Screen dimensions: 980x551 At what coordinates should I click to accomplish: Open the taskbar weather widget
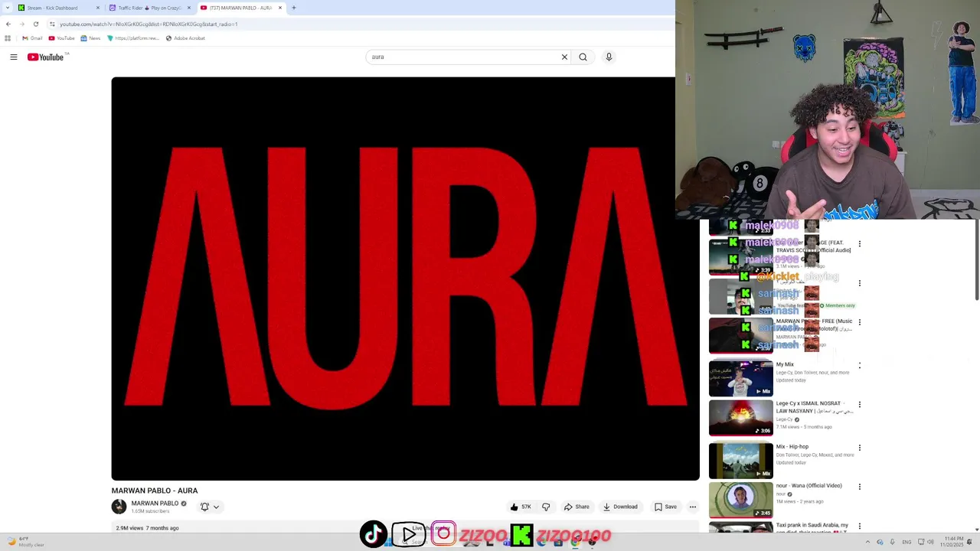tap(26, 542)
